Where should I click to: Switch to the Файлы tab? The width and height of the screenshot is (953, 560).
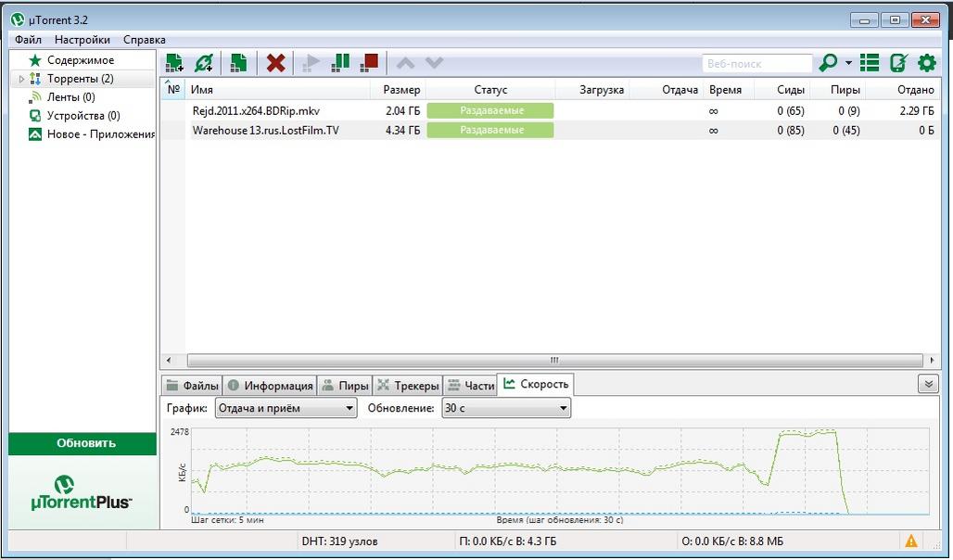coord(192,386)
